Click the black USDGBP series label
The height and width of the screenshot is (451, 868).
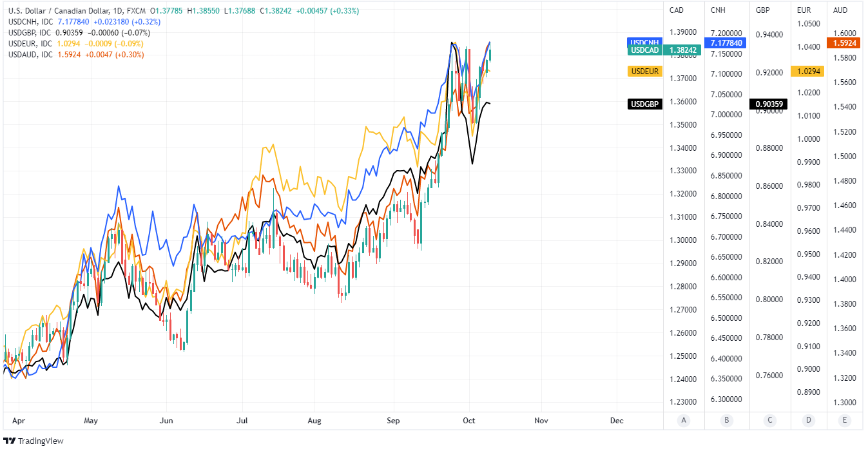pos(645,104)
